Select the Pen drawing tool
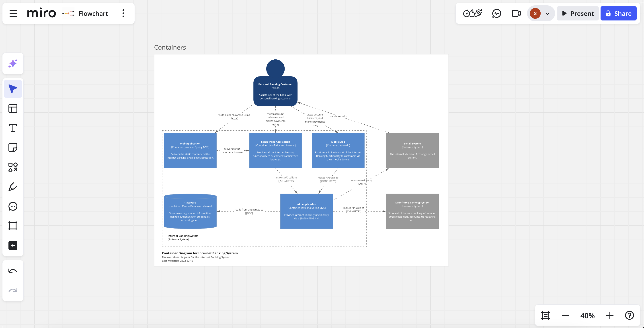The image size is (644, 328). coord(13,187)
